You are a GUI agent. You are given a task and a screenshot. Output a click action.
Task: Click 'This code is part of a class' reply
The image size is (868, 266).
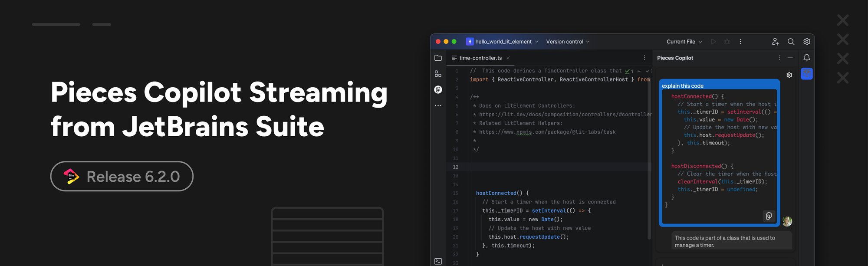coord(732,241)
